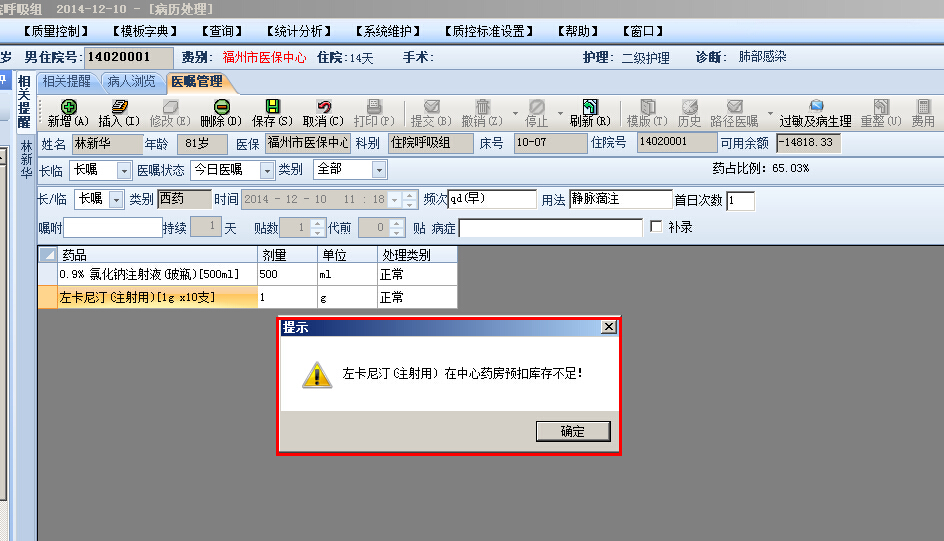Click the select-all corner cell of the drug grid
The height and width of the screenshot is (541, 944).
48,255
